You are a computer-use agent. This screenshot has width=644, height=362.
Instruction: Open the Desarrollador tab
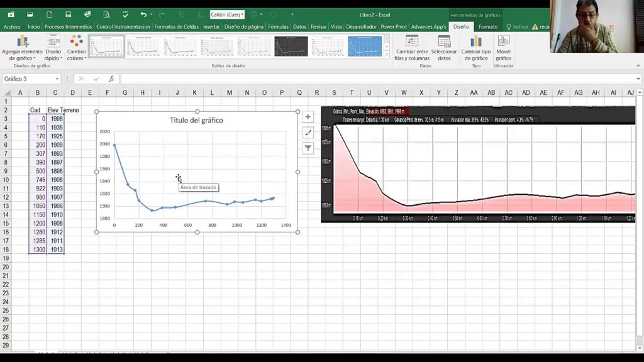tap(361, 26)
